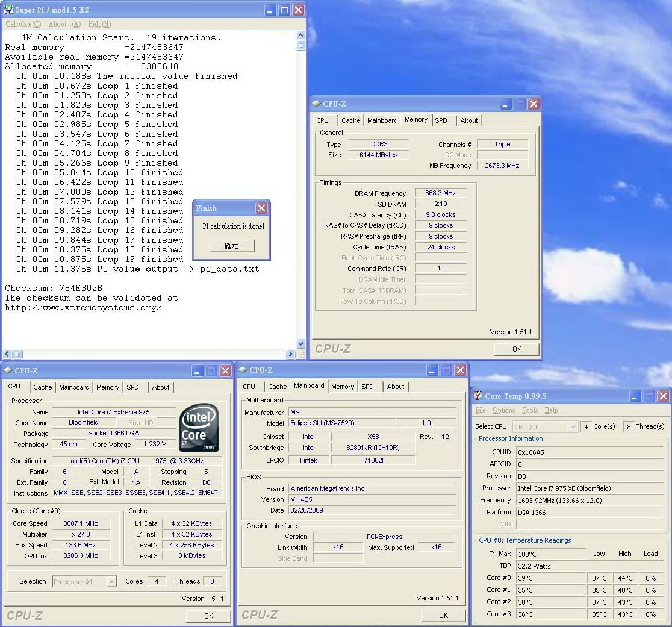Minimize the Super PI window

(x=270, y=10)
